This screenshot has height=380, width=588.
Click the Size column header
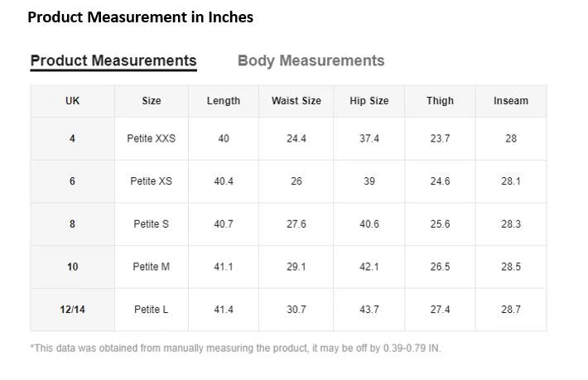tap(152, 101)
